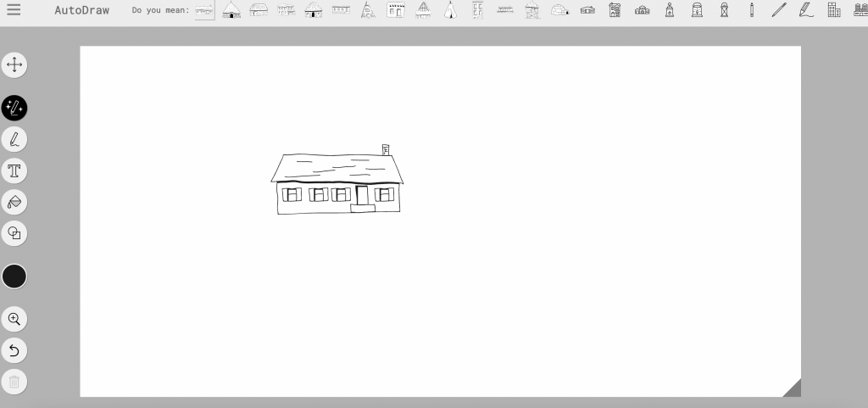Click the folded page corner of canvas
868x408 pixels.
tap(793, 389)
